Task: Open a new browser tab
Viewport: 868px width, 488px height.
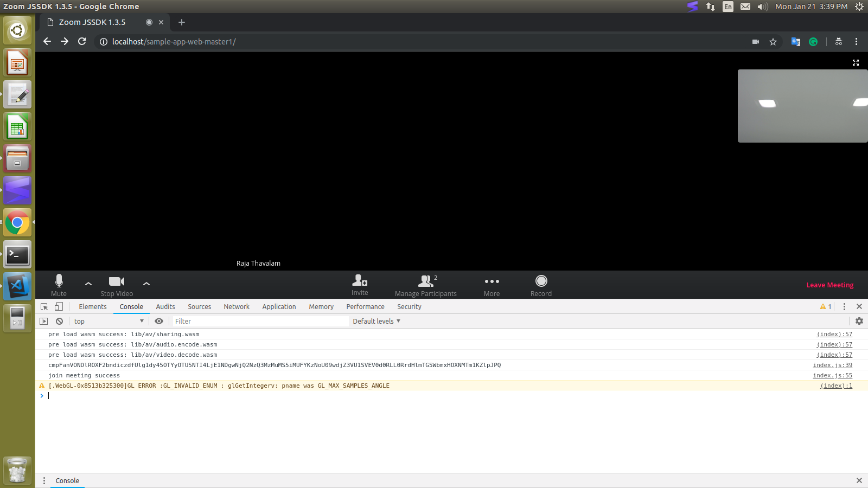Action: [182, 22]
